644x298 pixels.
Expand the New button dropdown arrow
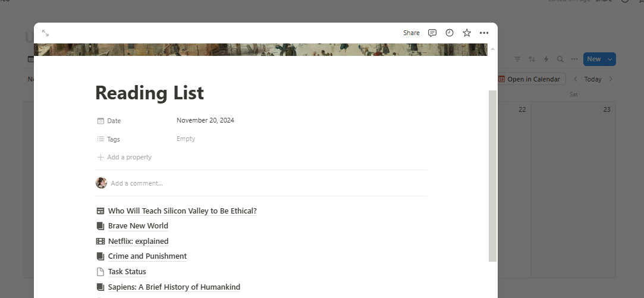click(610, 59)
